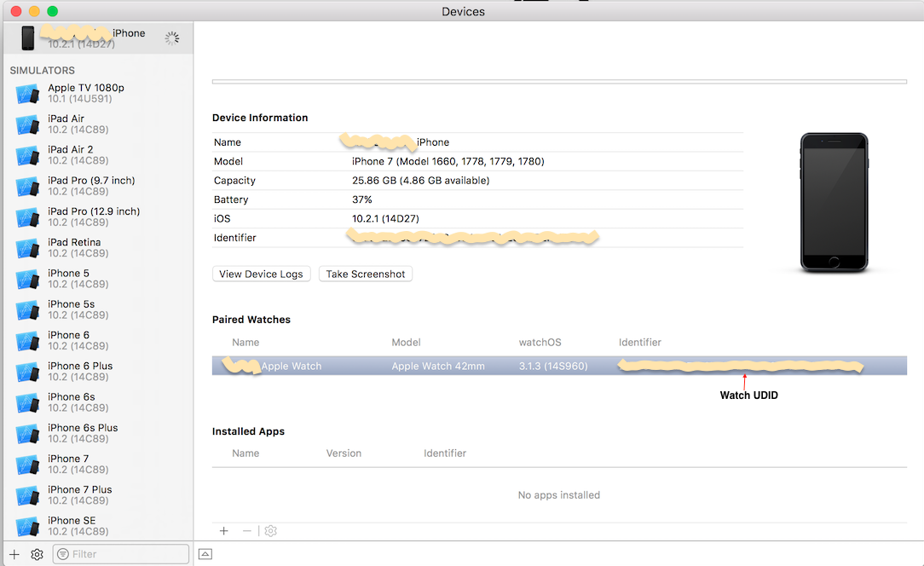The width and height of the screenshot is (924, 566).
Task: Click the iPad Air 2 simulator icon
Action: pos(27,155)
